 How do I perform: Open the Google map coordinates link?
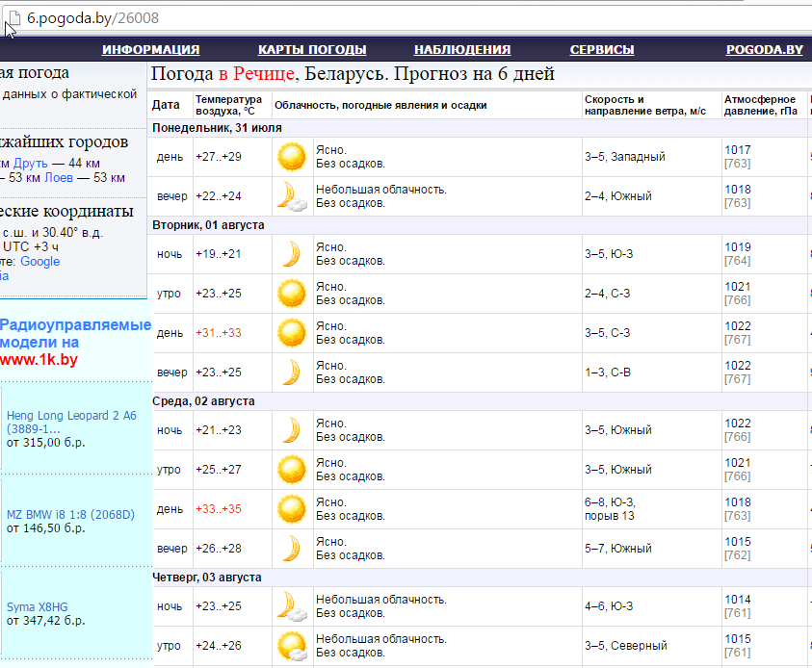pos(39,261)
